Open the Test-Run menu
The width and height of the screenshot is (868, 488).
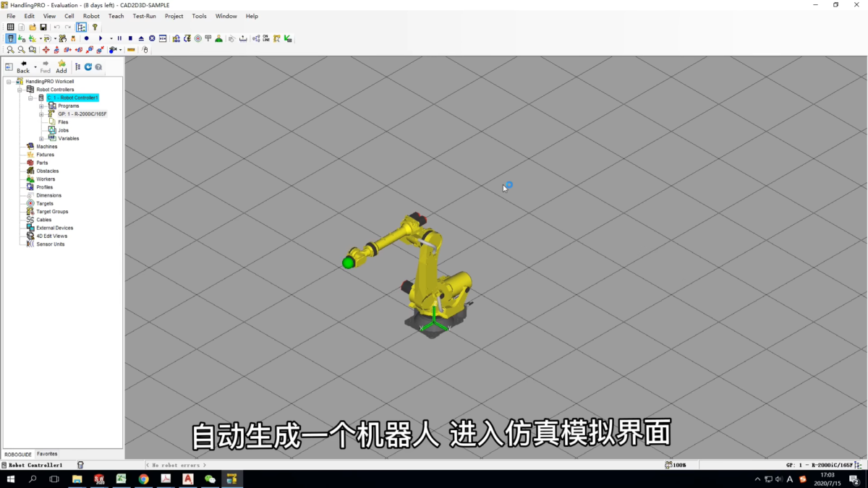(144, 16)
